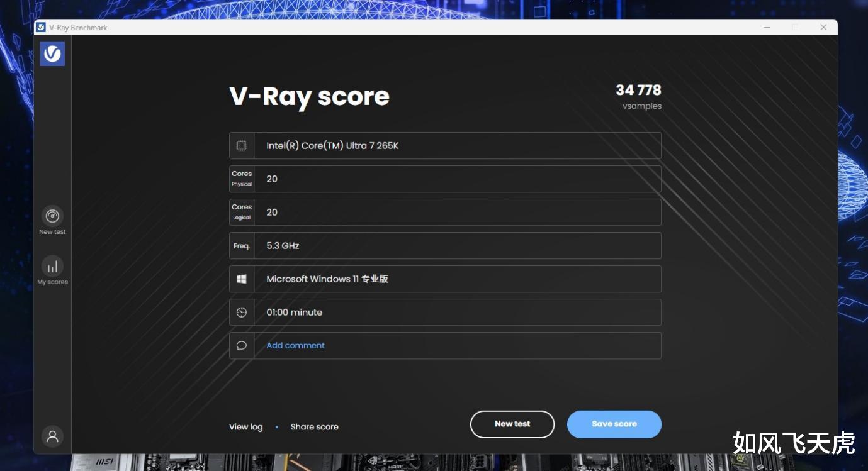
Task: Click the Freq. label
Action: point(242,246)
